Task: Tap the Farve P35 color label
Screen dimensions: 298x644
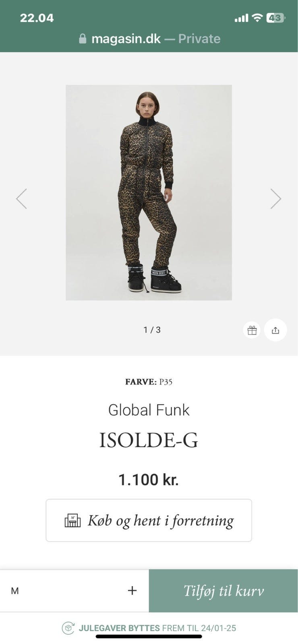Action: [x=149, y=382]
